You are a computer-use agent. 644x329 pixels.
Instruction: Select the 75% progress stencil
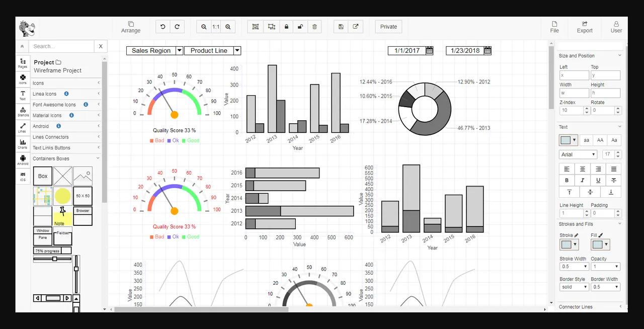52,251
